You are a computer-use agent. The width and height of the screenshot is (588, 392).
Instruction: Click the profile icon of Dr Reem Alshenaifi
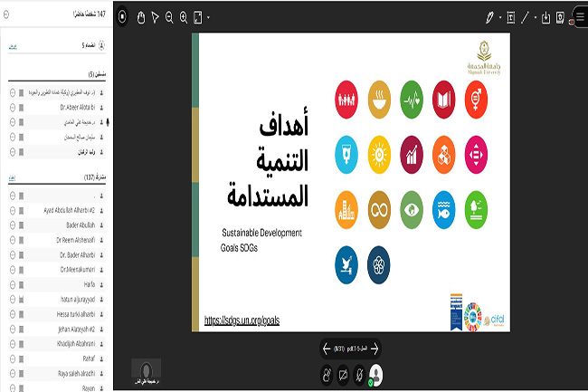101,240
